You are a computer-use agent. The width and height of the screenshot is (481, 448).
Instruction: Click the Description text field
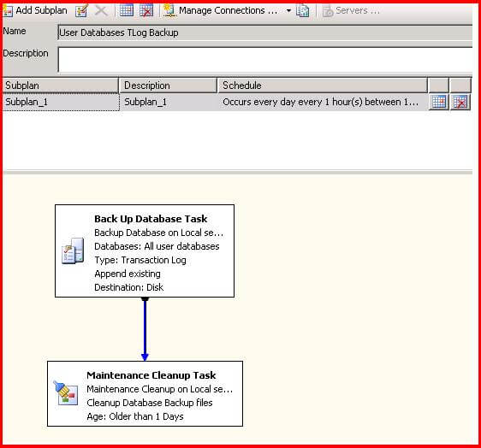point(265,60)
